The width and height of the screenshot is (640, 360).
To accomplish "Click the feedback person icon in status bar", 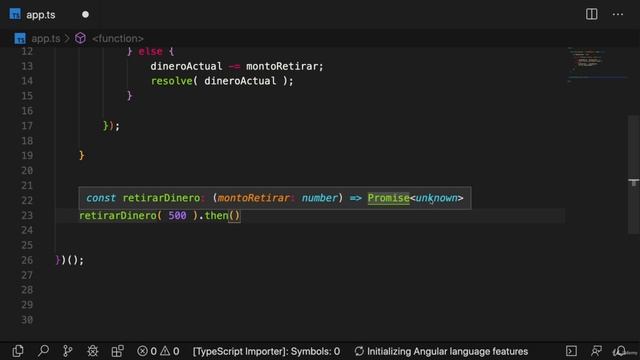I will point(596,351).
